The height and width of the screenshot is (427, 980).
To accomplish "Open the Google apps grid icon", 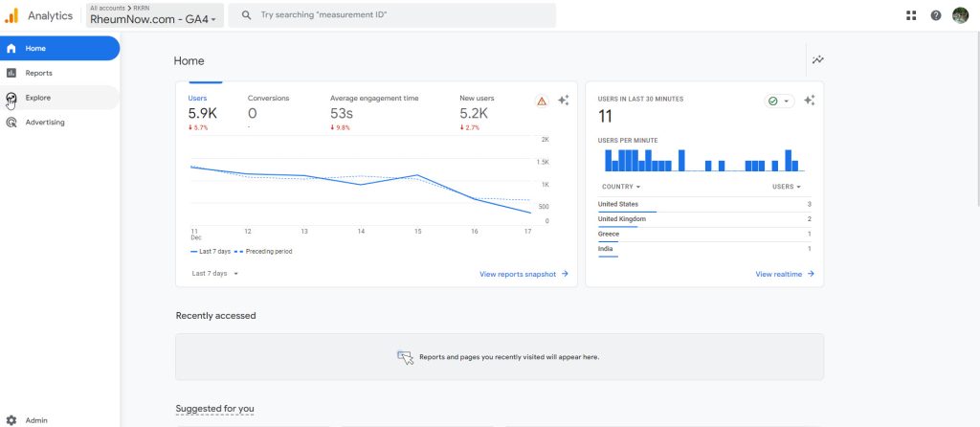I will [x=910, y=15].
